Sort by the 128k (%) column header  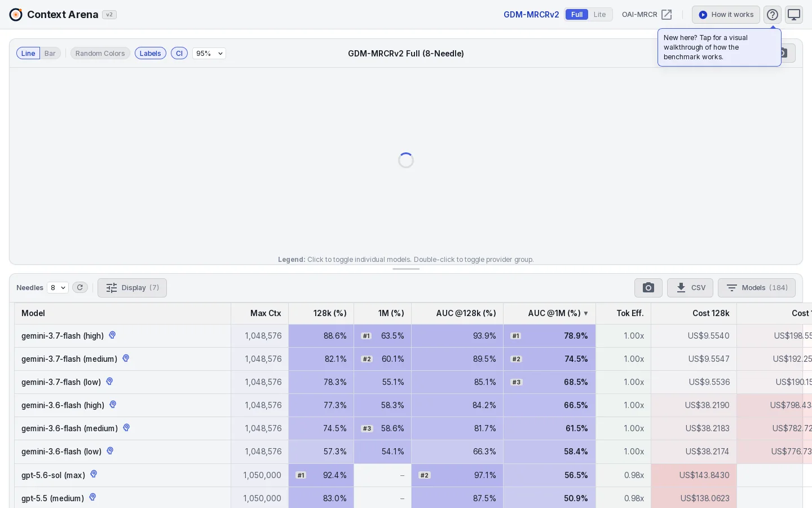pyautogui.click(x=321, y=313)
